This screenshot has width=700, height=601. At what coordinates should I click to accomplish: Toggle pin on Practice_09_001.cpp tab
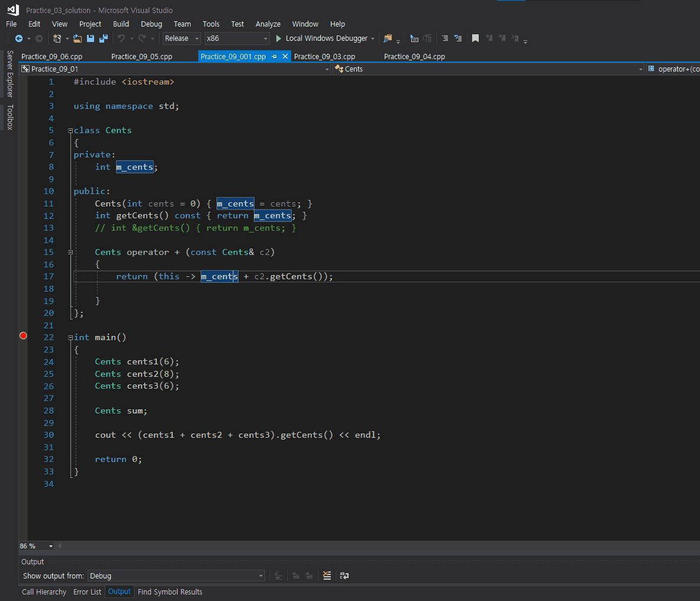pos(274,57)
